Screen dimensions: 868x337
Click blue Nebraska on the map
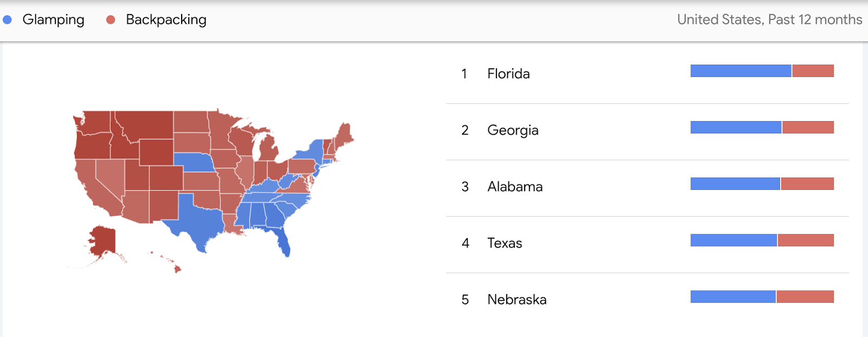tap(194, 162)
